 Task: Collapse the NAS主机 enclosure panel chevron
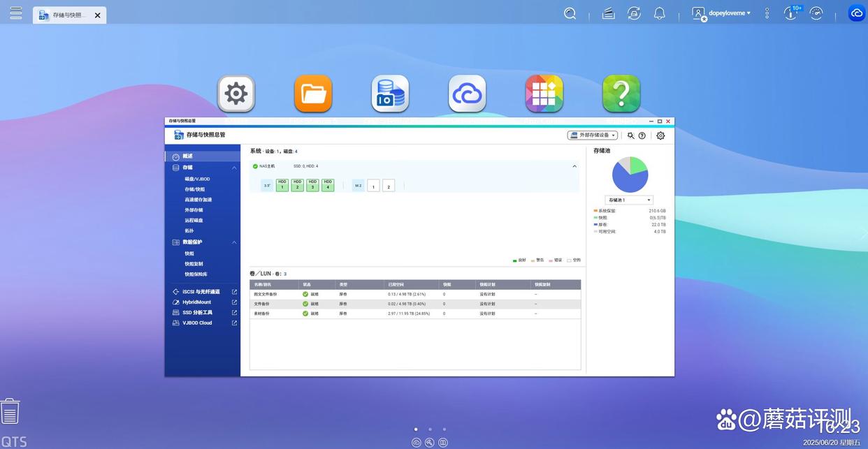(574, 166)
